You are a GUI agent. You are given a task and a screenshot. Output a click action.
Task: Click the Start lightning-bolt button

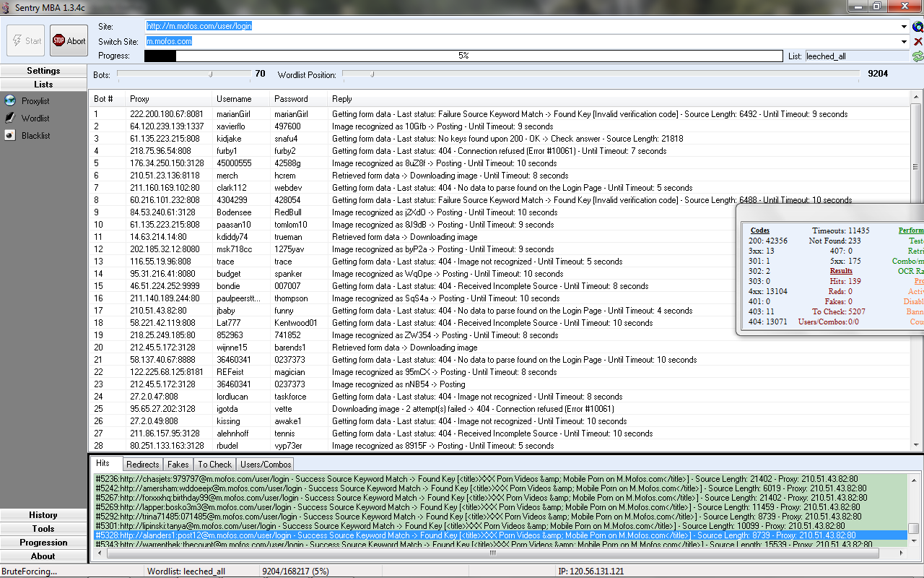pos(25,40)
